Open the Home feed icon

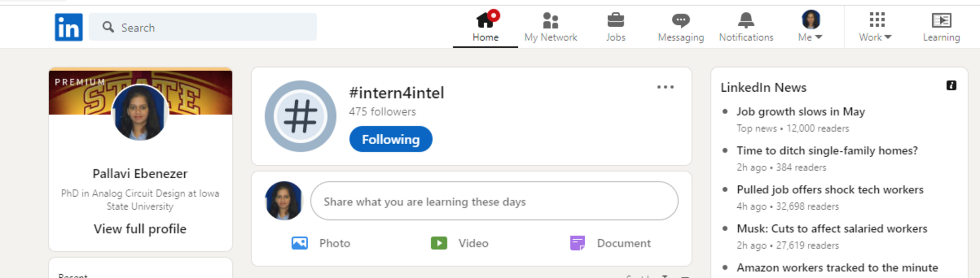(485, 21)
